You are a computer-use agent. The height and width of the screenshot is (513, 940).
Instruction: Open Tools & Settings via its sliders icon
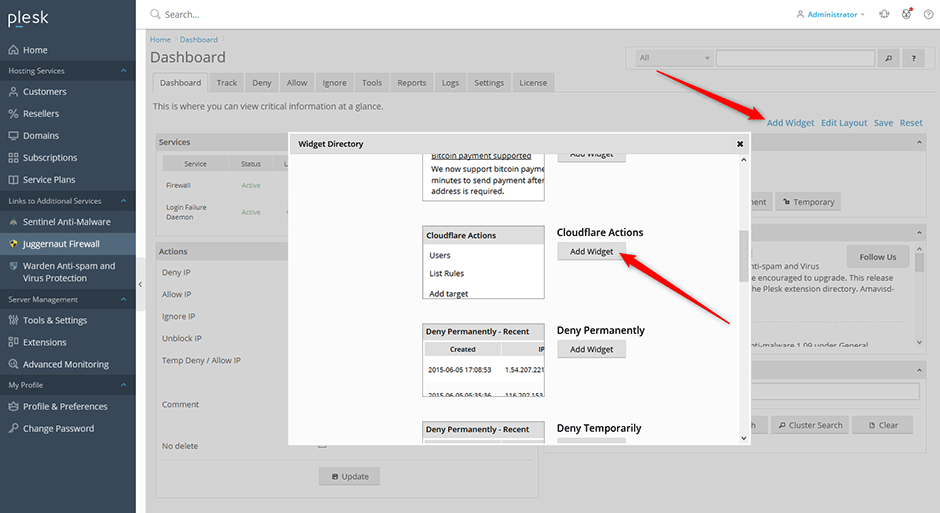pyautogui.click(x=13, y=320)
